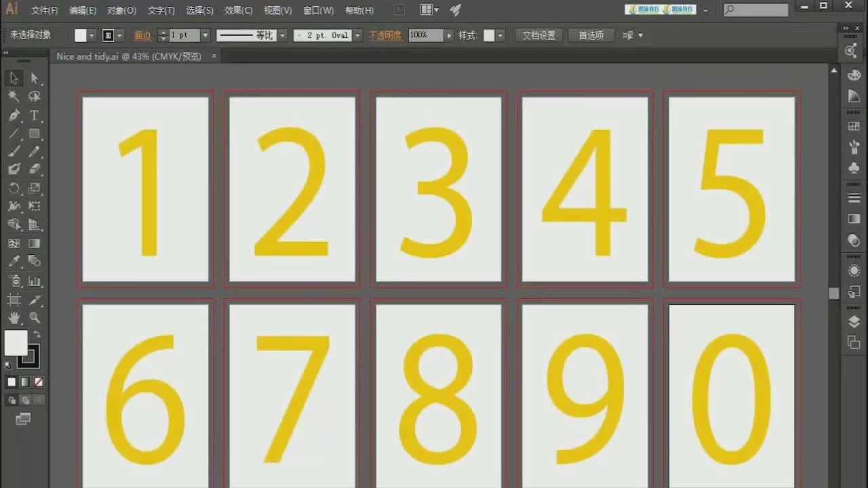Select the Eraser tool
Screen dimensions: 868x488
[35, 169]
